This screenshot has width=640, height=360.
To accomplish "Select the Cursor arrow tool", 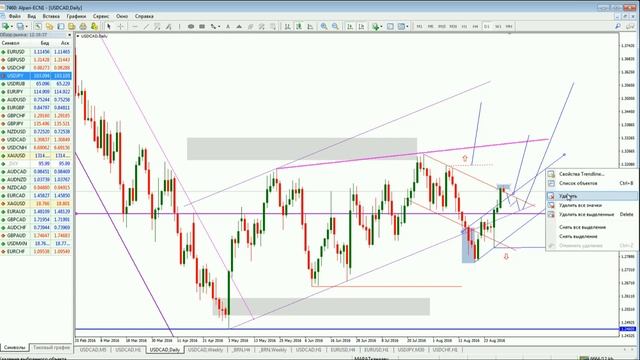I will click(x=109, y=26).
